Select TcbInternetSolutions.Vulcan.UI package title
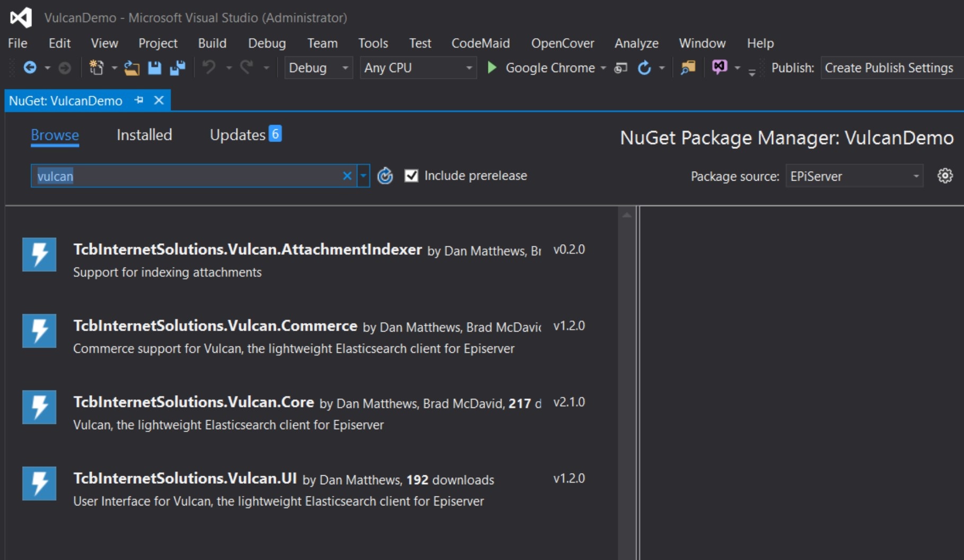The image size is (964, 560). 185,478
